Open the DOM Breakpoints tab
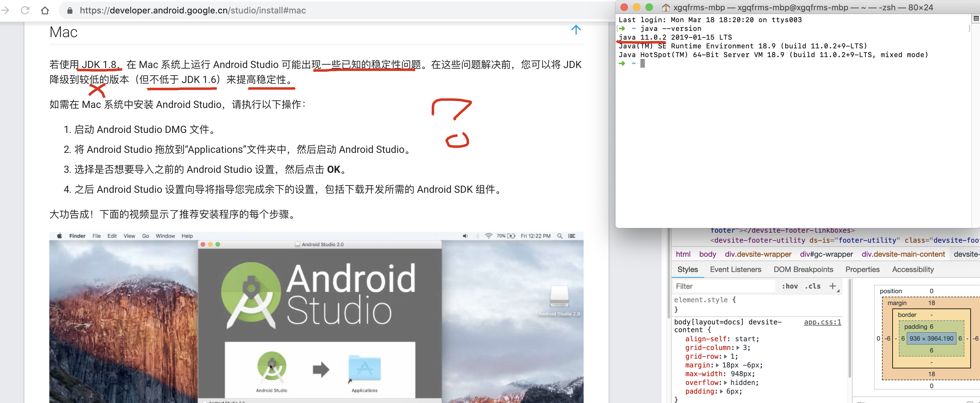The image size is (980, 403). coord(803,269)
